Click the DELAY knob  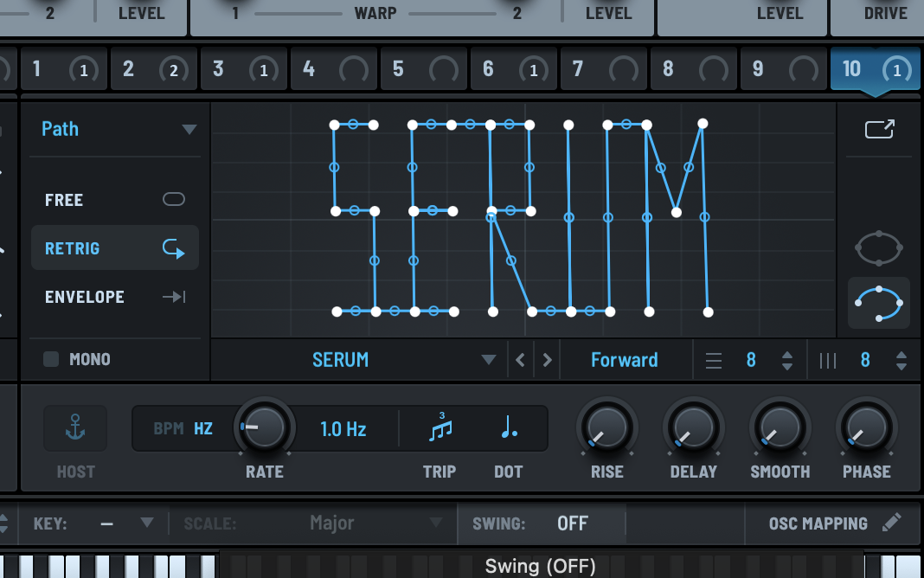[x=694, y=427]
